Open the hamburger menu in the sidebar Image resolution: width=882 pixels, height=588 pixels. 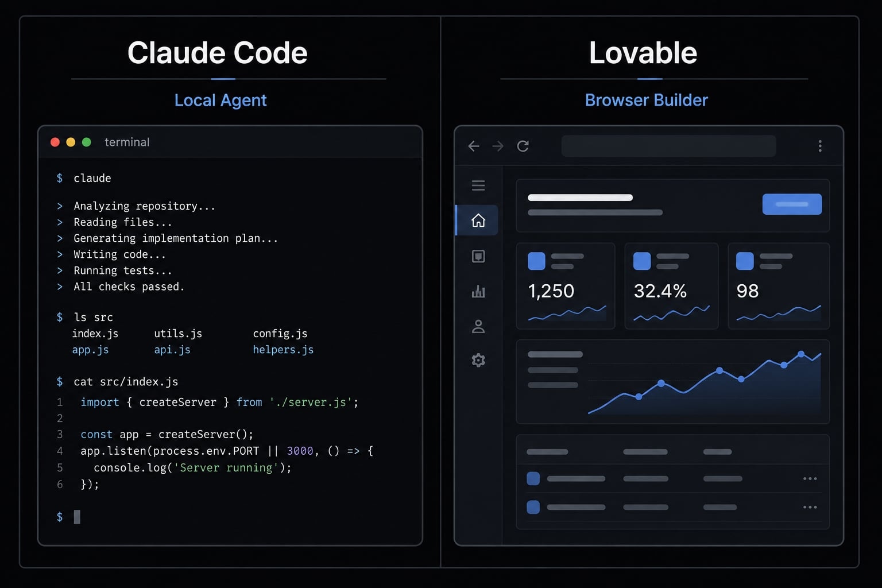(478, 185)
